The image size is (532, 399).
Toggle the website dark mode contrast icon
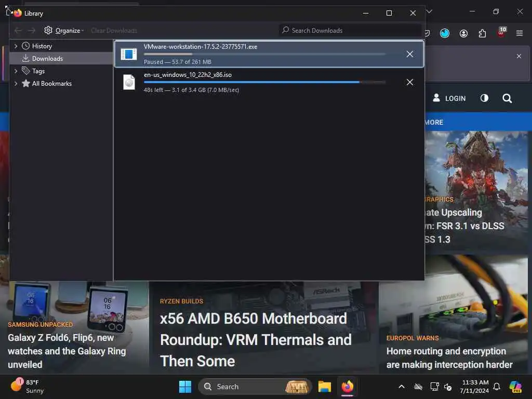tap(485, 98)
